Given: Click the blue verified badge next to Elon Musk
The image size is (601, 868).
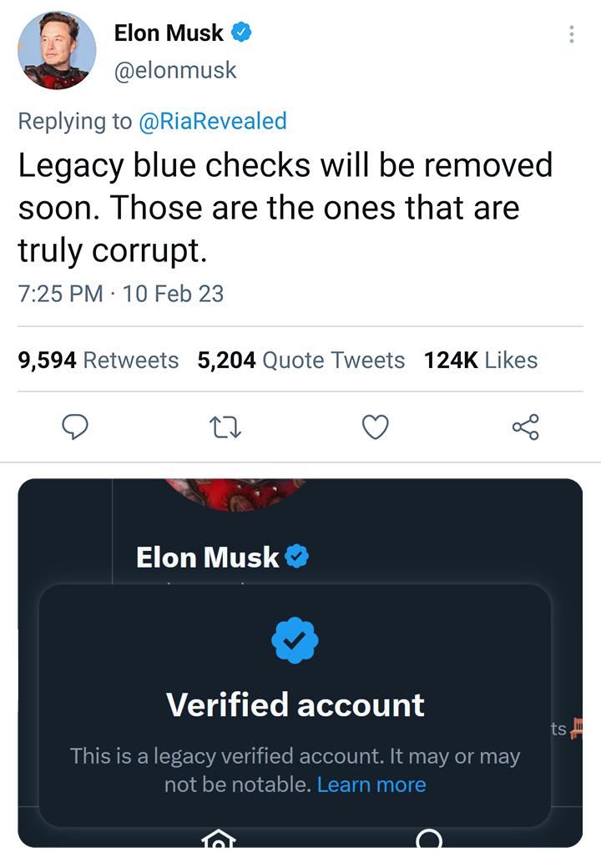Looking at the screenshot, I should (x=242, y=33).
